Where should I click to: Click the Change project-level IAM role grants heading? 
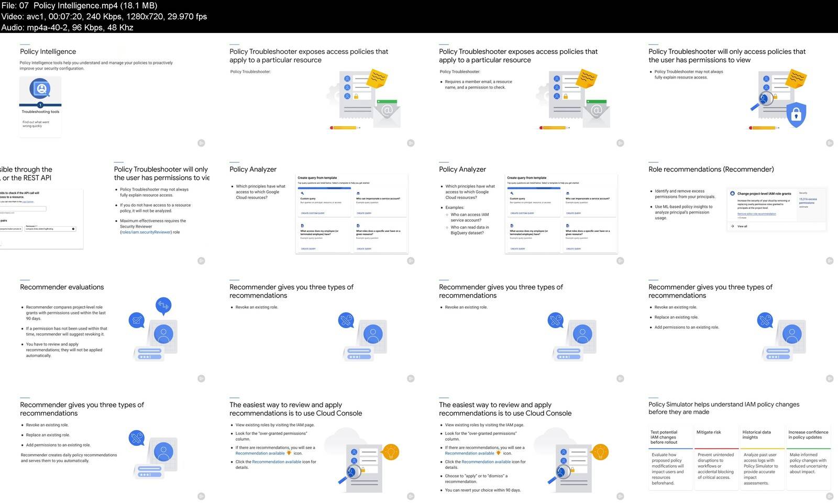point(764,194)
